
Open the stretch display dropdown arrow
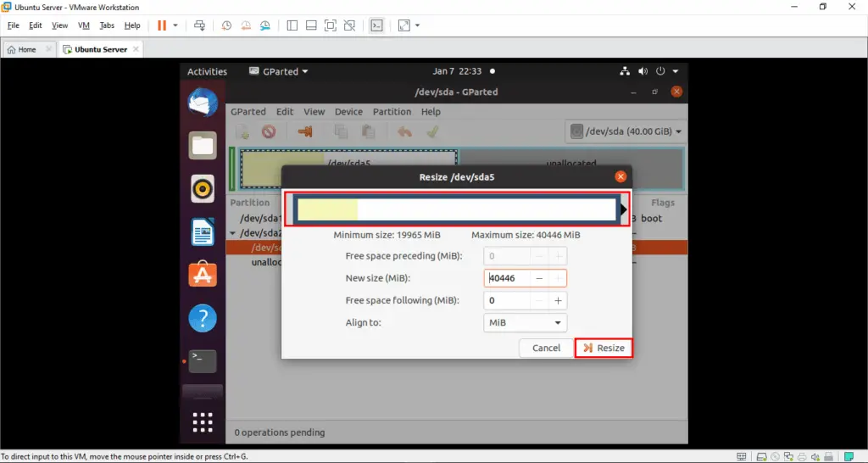[x=417, y=25]
